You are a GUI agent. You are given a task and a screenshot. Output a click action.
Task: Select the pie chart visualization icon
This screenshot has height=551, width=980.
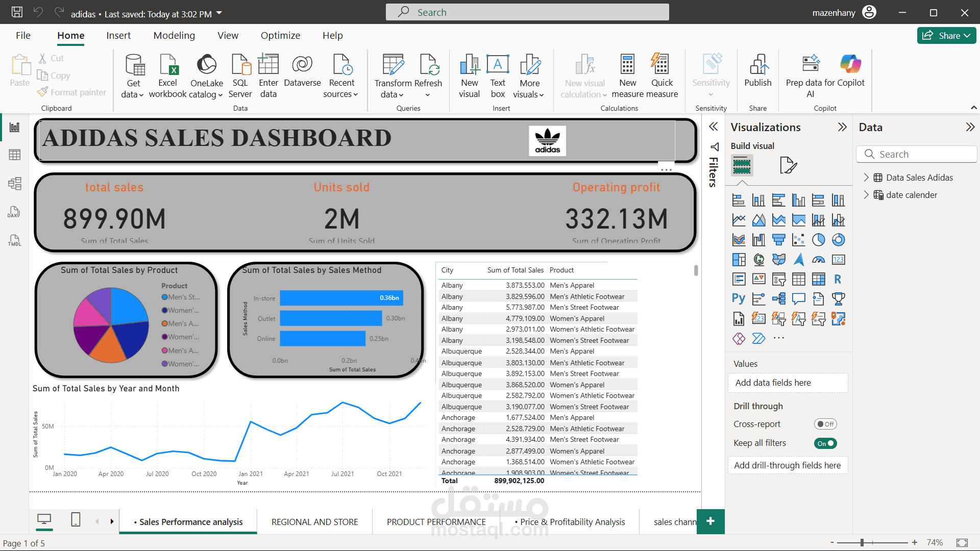pos(818,240)
